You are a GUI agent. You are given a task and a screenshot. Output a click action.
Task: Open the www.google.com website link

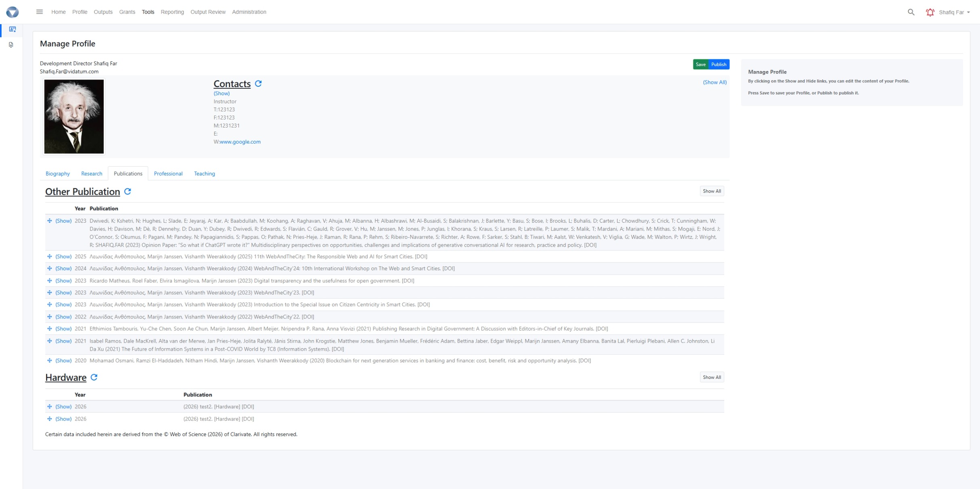(x=240, y=142)
